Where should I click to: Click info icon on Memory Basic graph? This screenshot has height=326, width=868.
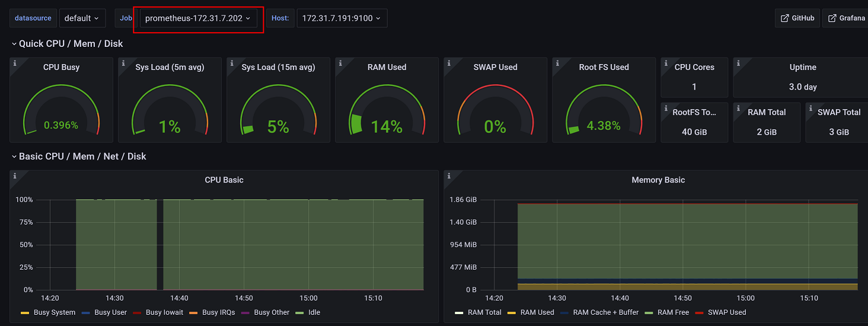click(448, 175)
